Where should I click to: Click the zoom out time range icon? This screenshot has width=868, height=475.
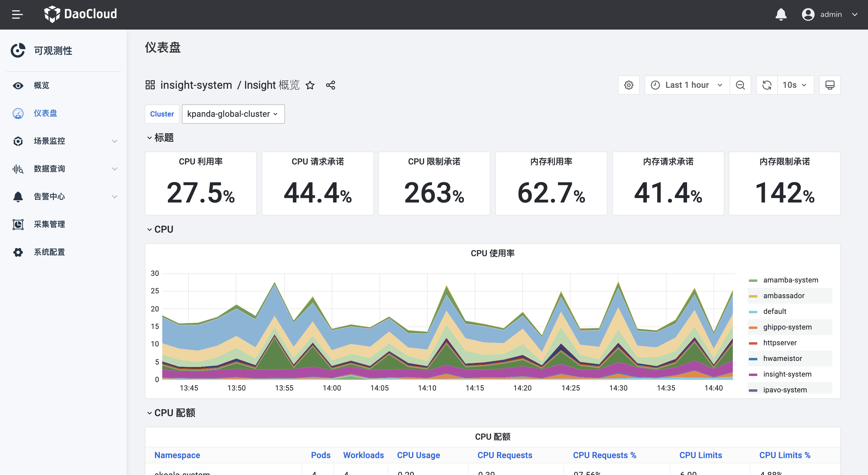pos(740,85)
